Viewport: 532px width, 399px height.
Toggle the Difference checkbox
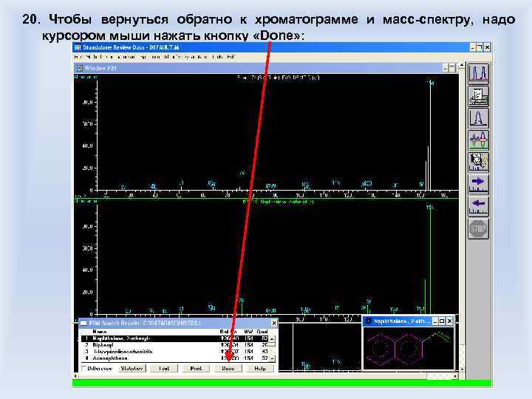pyautogui.click(x=83, y=368)
